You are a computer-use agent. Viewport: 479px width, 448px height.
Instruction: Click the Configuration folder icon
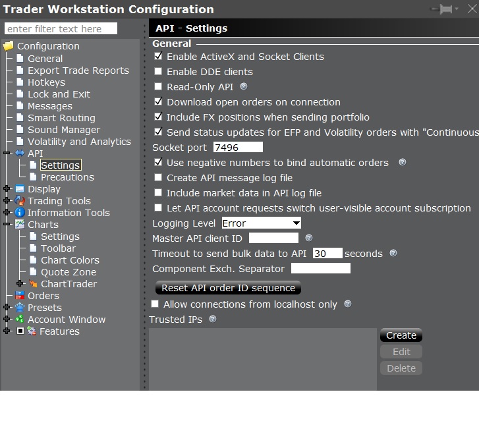[x=9, y=46]
